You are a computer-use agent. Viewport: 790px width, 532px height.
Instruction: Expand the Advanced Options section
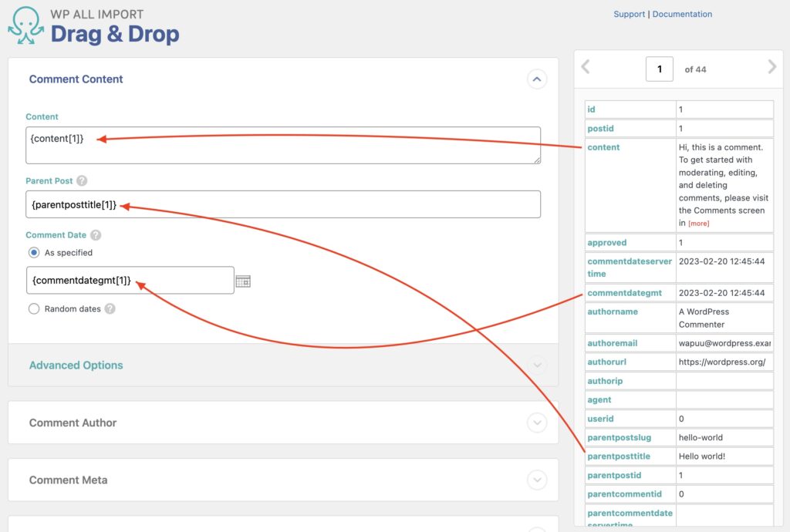click(76, 365)
